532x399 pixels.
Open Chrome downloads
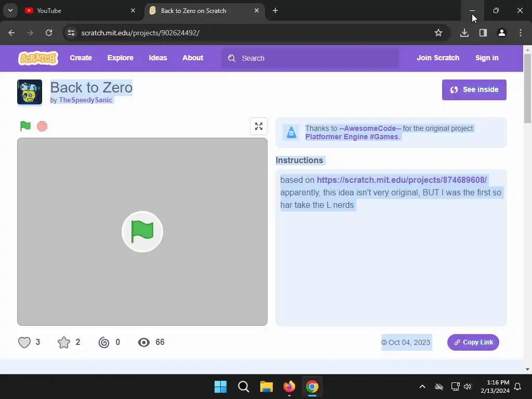(464, 33)
